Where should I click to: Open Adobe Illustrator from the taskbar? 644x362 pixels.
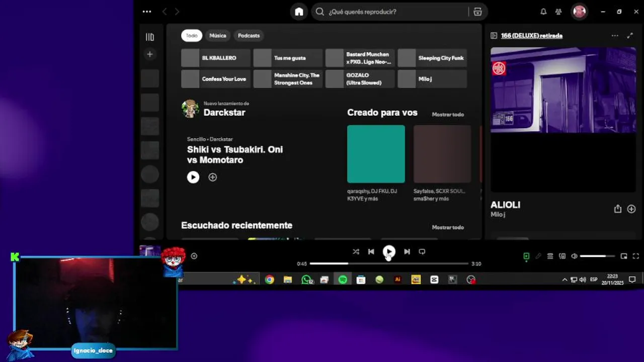pyautogui.click(x=397, y=280)
